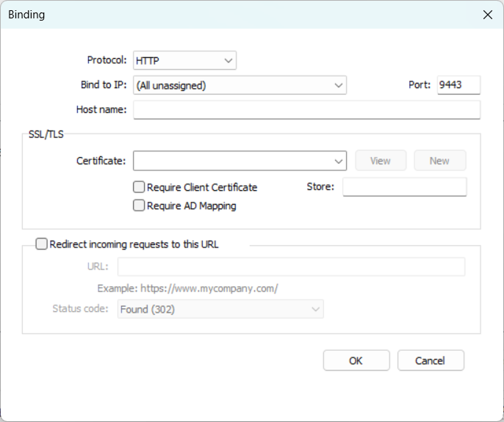Expand the Status code Found (302) dropdown
This screenshot has width=504, height=422.
[x=220, y=310]
